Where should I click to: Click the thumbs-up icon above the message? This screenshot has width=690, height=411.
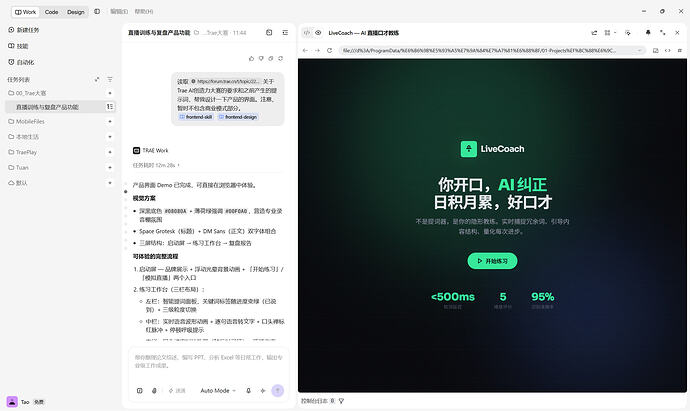coord(251,58)
